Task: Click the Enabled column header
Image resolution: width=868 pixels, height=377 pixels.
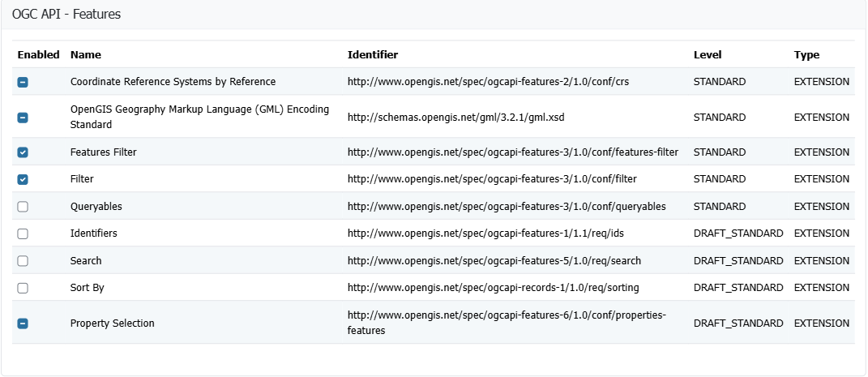Action: tap(38, 55)
